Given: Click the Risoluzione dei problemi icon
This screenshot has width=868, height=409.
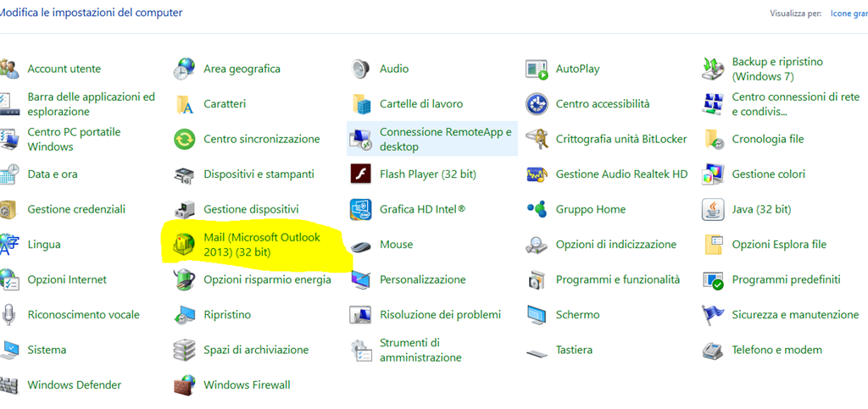Looking at the screenshot, I should pos(360,314).
